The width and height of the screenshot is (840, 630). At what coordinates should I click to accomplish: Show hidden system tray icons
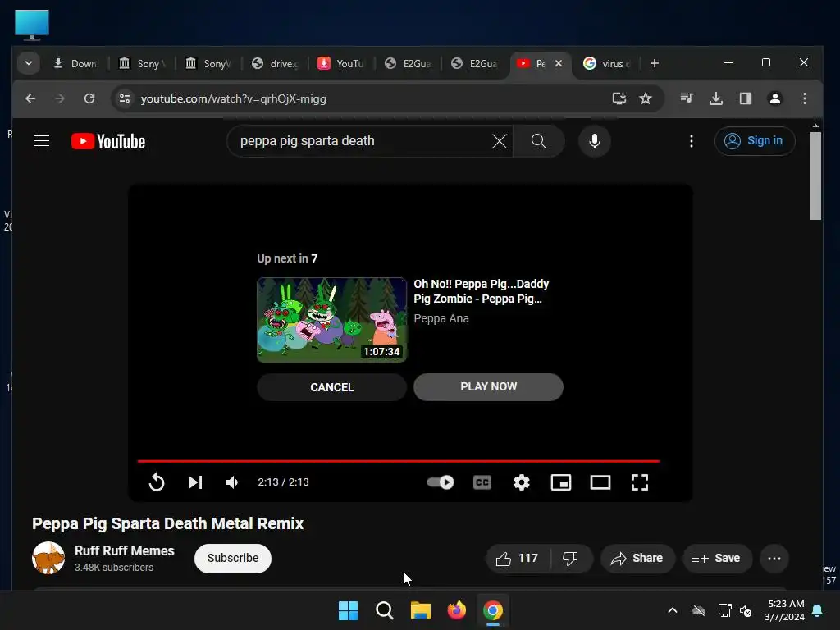tap(673, 610)
